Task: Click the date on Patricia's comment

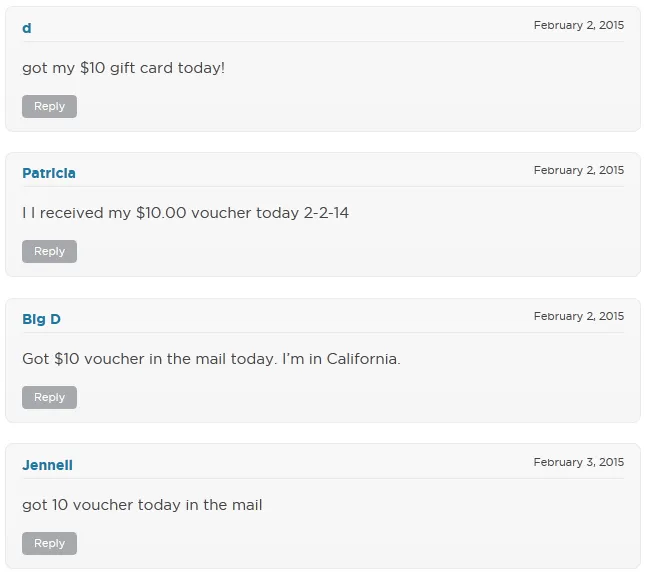Action: click(578, 170)
